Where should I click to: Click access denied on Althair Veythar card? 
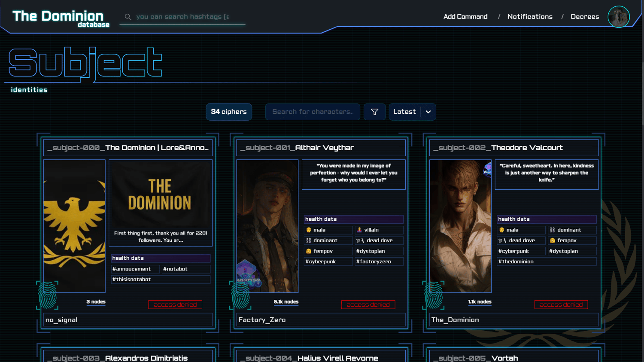[368, 304]
